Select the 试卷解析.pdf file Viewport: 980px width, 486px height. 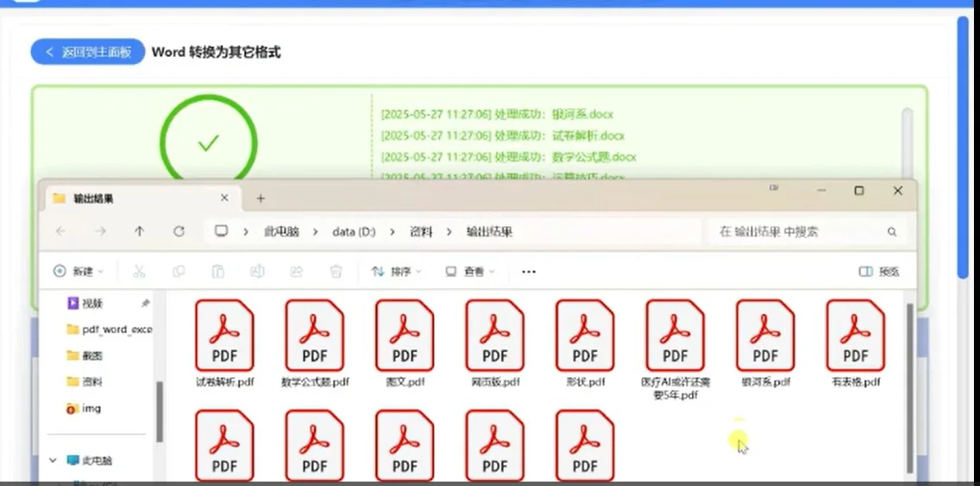coord(225,343)
